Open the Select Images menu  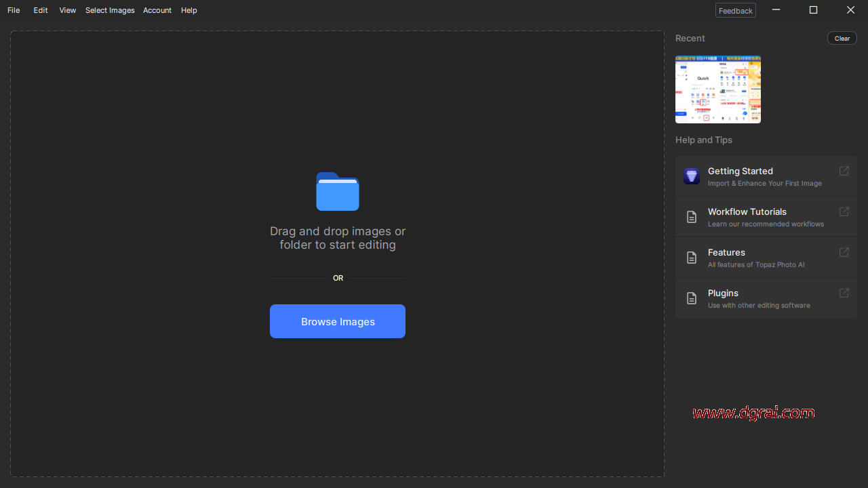point(110,10)
